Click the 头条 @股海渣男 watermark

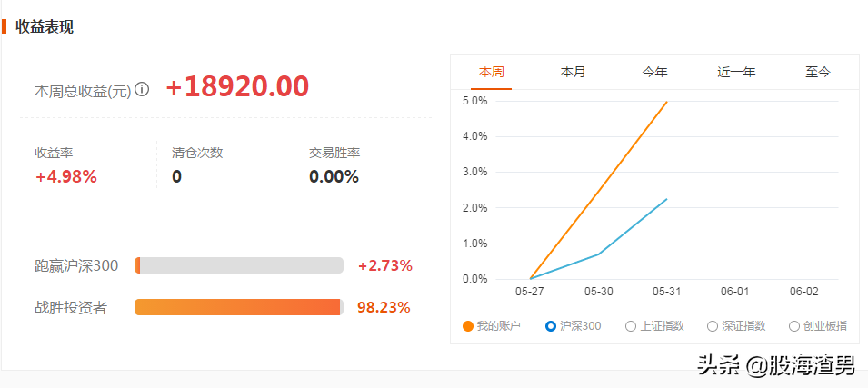[776, 366]
